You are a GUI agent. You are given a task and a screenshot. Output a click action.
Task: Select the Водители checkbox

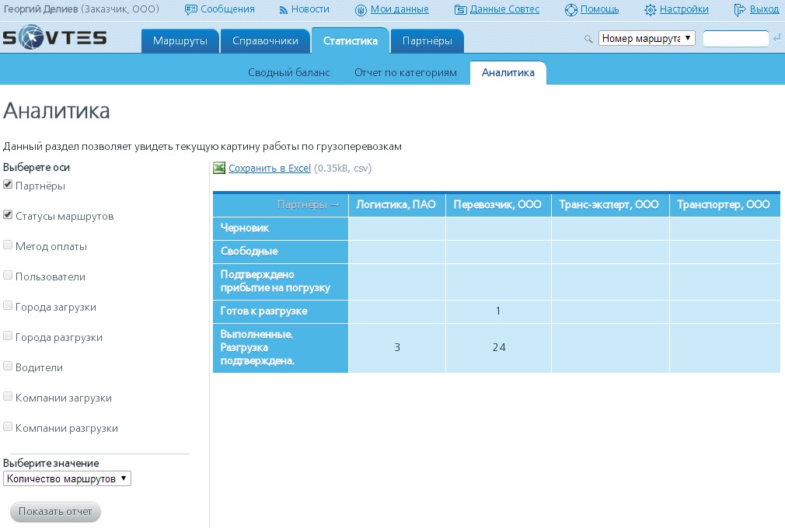(x=8, y=366)
